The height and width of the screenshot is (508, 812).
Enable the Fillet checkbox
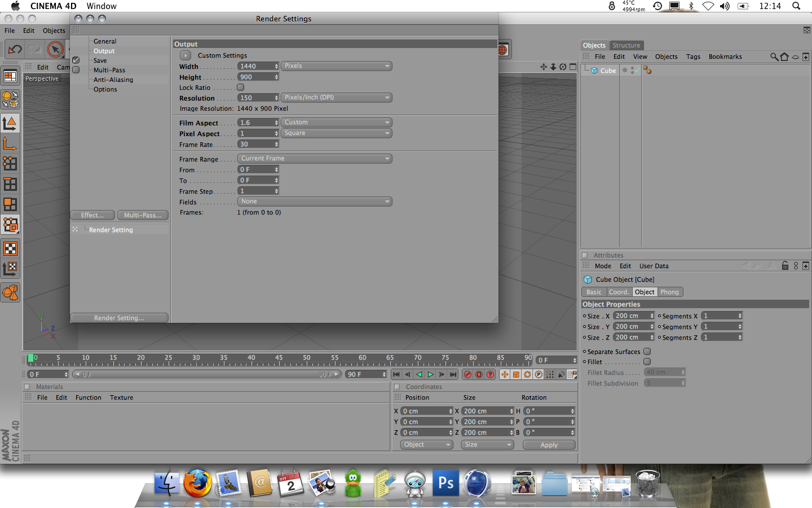(647, 362)
